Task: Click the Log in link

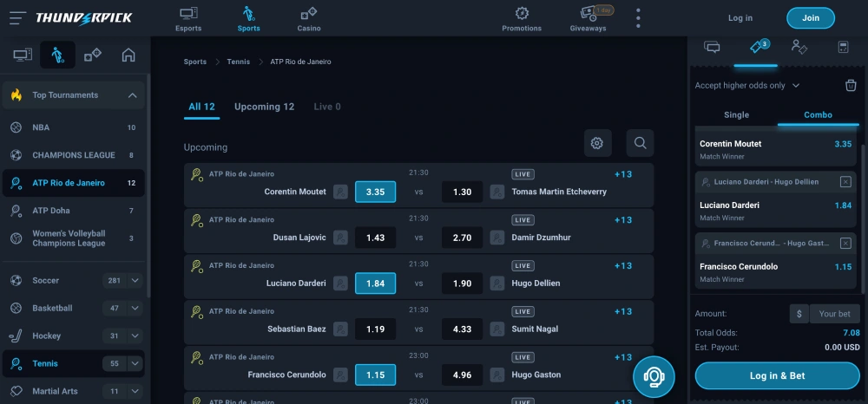Action: pos(740,17)
